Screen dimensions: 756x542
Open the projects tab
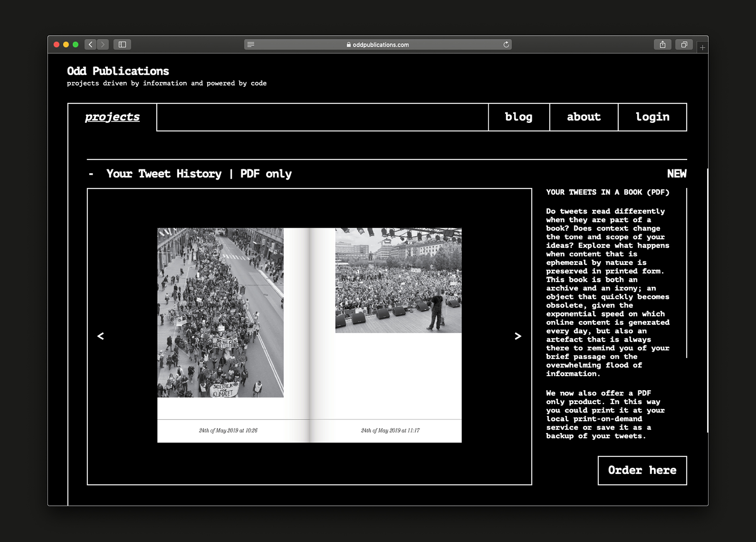pos(112,117)
